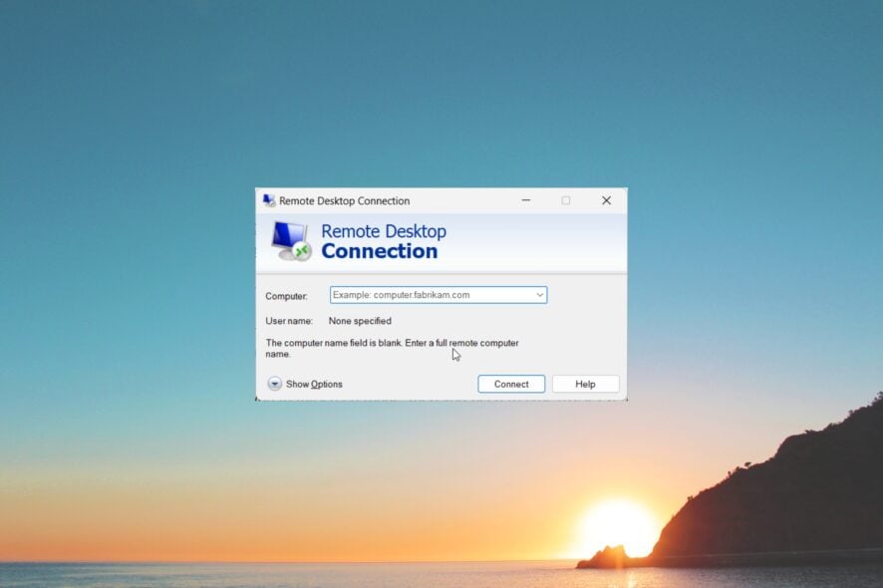The image size is (883, 588).
Task: Click the blank computer name warning message
Action: [392, 349]
